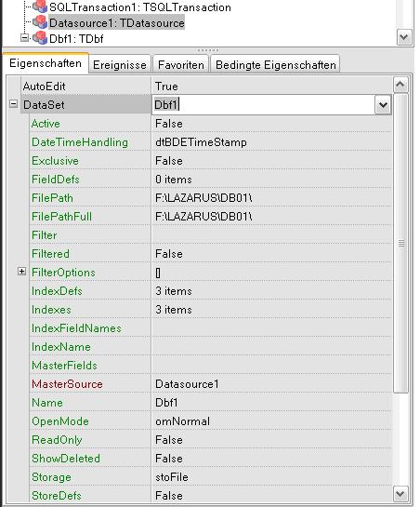Select the Eigenschaften tab
Viewport: 420px width, 507px height.
(x=46, y=62)
